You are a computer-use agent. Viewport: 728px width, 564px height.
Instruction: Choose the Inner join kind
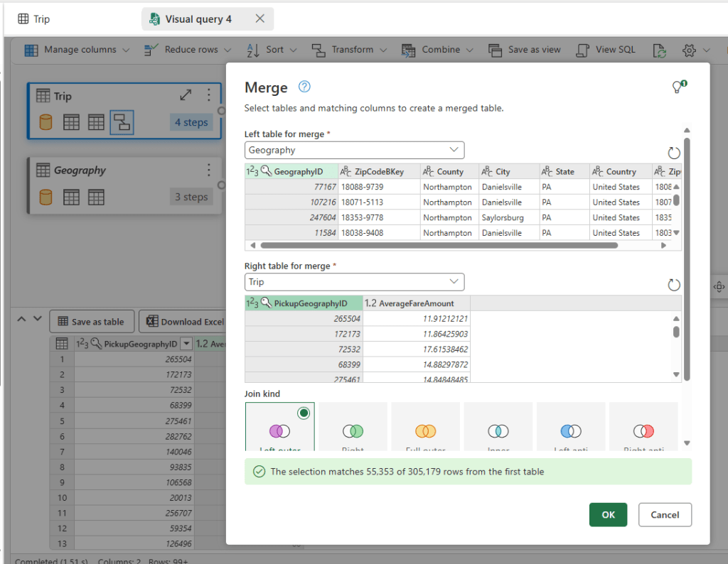tap(498, 428)
